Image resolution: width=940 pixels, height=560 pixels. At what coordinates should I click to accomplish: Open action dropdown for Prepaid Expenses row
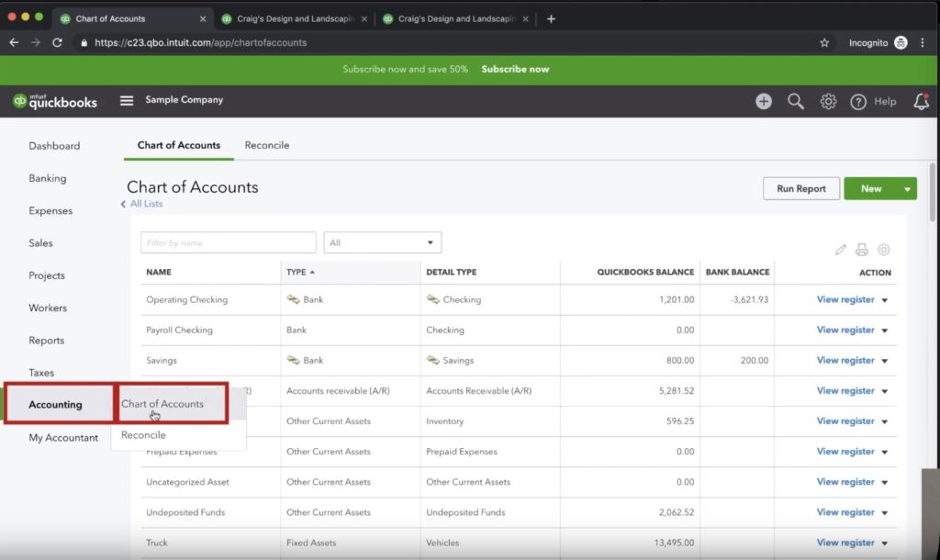(x=884, y=452)
